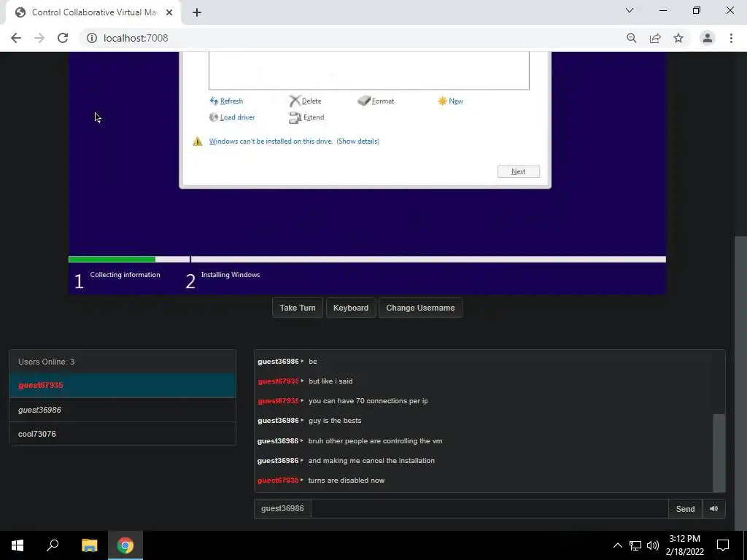Open the network icon in the system tray
The width and height of the screenshot is (747, 560).
pyautogui.click(x=635, y=545)
